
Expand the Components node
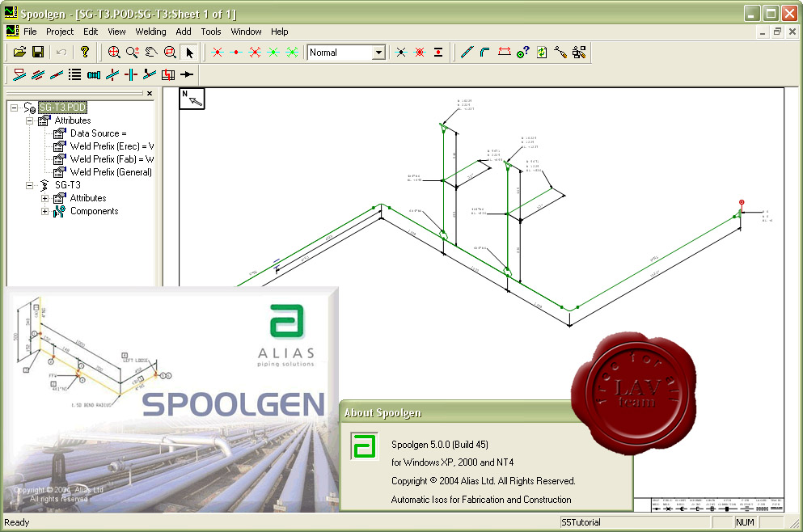(44, 211)
